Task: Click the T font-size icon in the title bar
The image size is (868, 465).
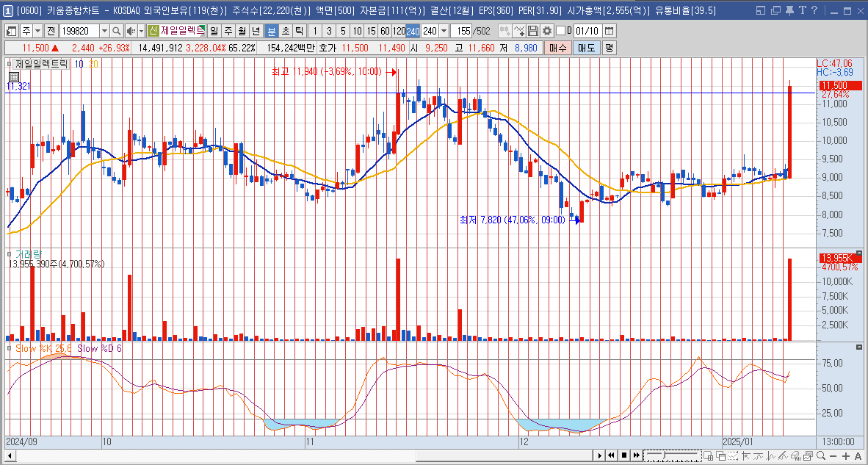Action: click(801, 10)
